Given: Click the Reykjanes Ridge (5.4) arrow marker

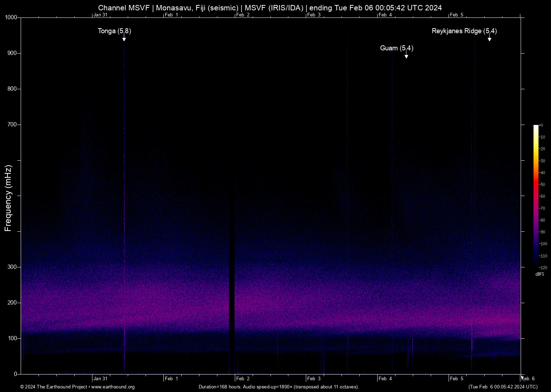Looking at the screenshot, I should tap(489, 39).
